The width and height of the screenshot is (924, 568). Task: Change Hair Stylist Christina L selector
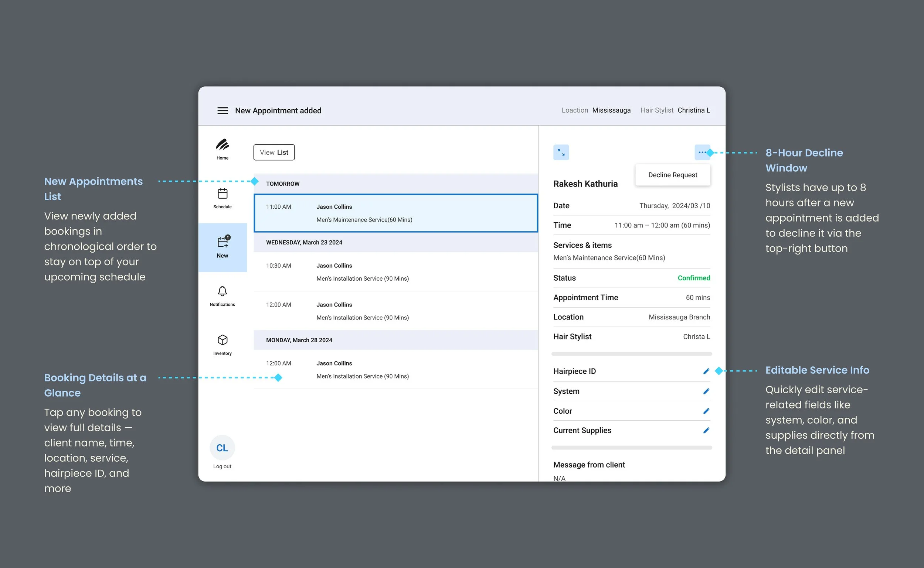[694, 110]
